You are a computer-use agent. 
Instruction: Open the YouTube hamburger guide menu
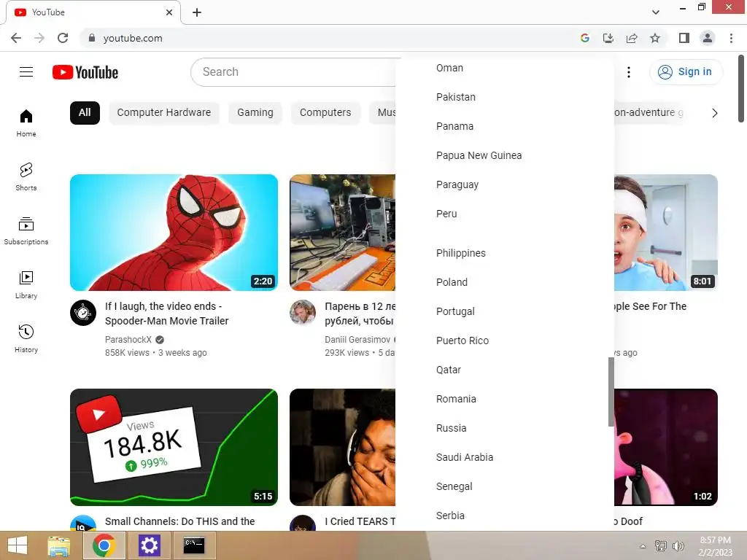click(x=26, y=72)
